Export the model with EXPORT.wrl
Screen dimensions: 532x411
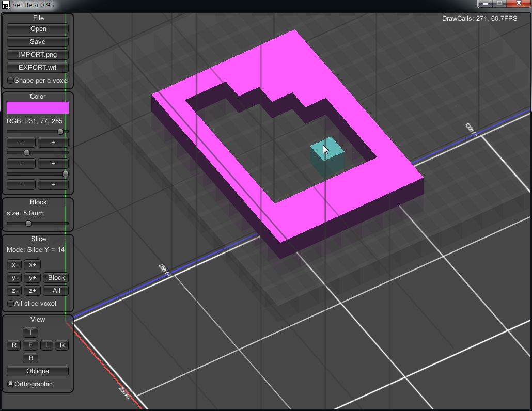pos(38,68)
